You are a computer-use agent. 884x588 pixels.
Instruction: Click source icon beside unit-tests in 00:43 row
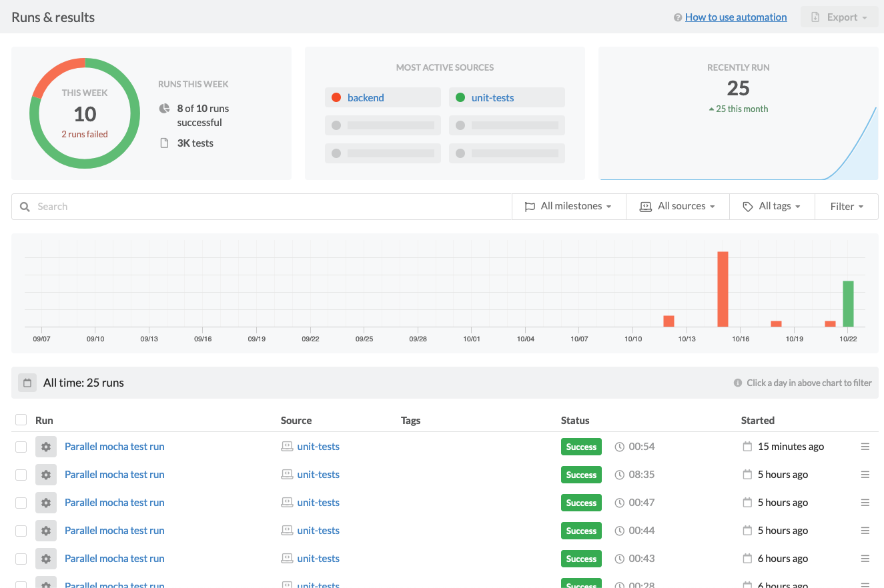pyautogui.click(x=287, y=559)
